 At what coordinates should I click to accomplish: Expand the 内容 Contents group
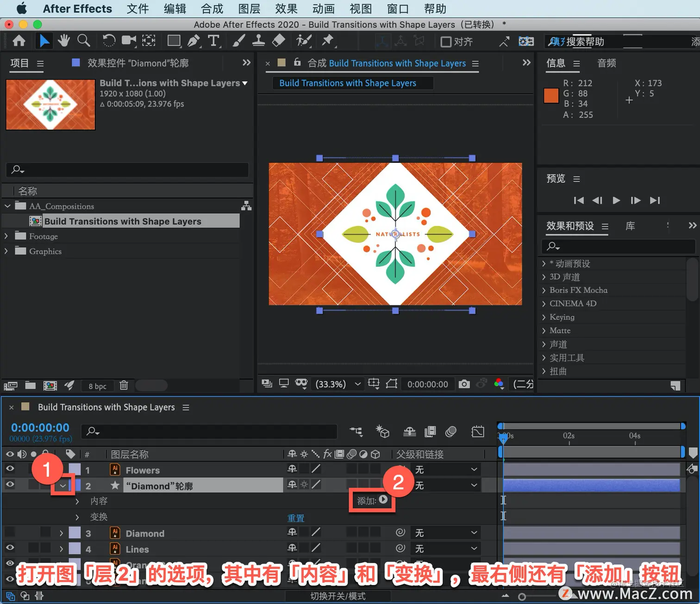tap(77, 501)
